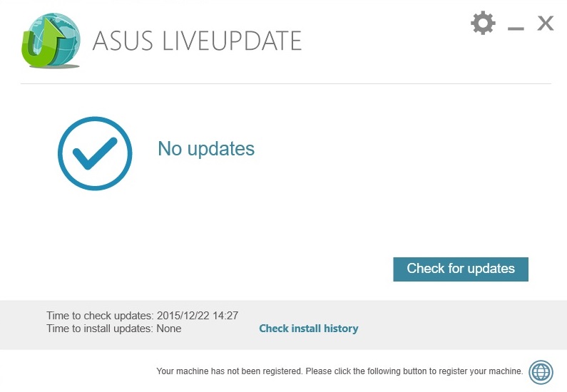Image resolution: width=567 pixels, height=392 pixels.
Task: Close the ASUS LiveUpdate window
Action: (x=546, y=24)
